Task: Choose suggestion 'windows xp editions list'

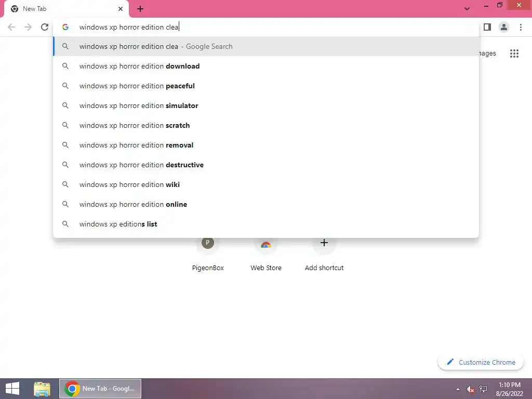Action: [x=266, y=224]
